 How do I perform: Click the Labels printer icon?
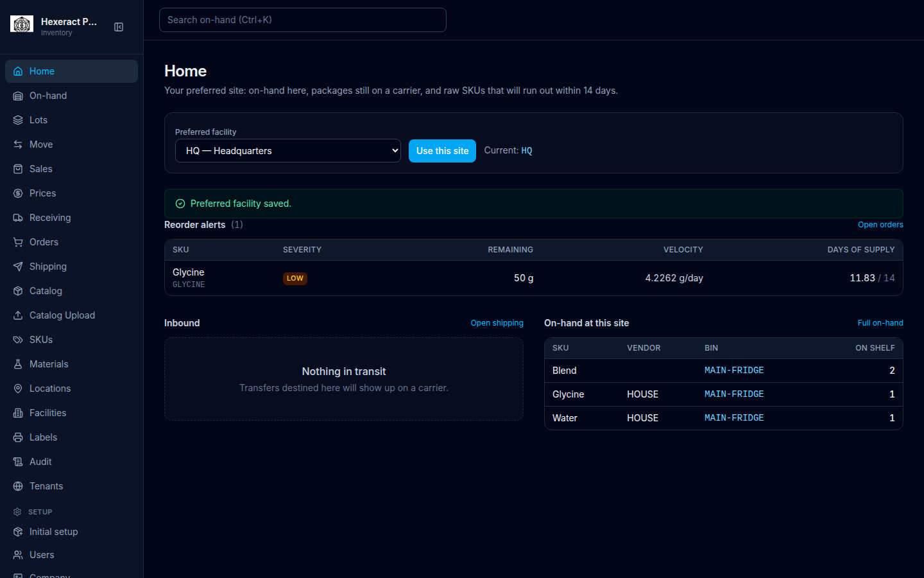[x=18, y=437]
